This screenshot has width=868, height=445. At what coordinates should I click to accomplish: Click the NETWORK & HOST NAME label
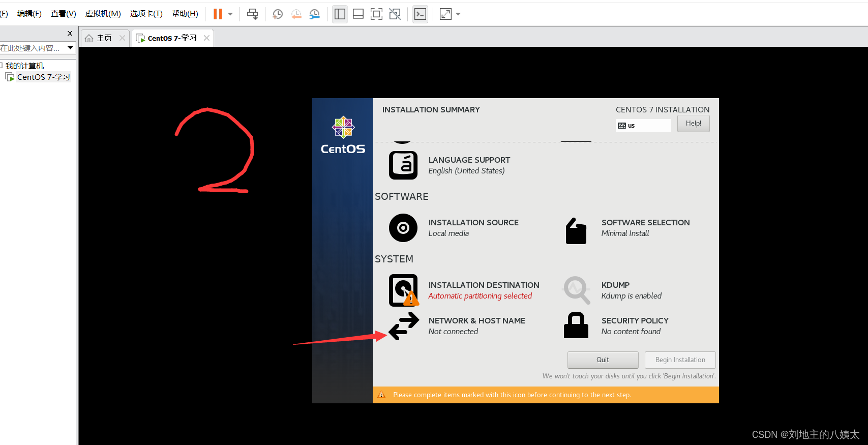[x=476, y=320]
